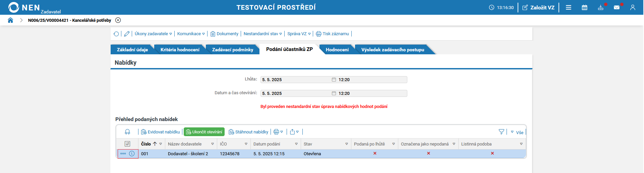Click the green Ukončit otevírání button
This screenshot has height=173, width=644.
pyautogui.click(x=204, y=132)
